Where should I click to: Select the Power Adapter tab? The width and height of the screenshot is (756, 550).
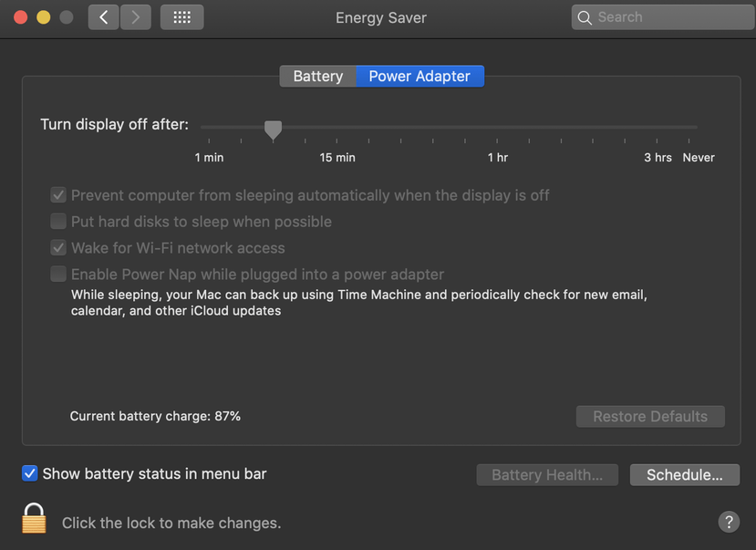pos(419,77)
